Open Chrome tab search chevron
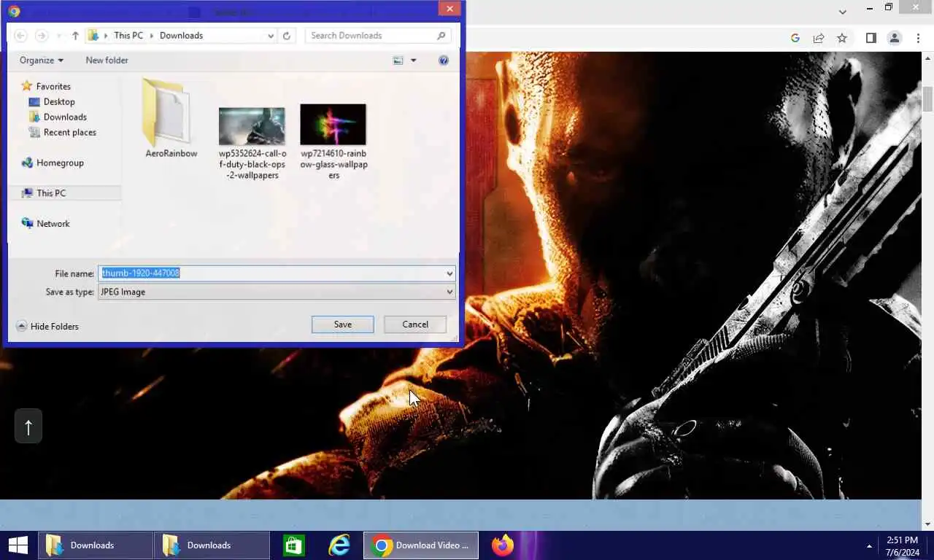The height and width of the screenshot is (560, 934). 843,11
